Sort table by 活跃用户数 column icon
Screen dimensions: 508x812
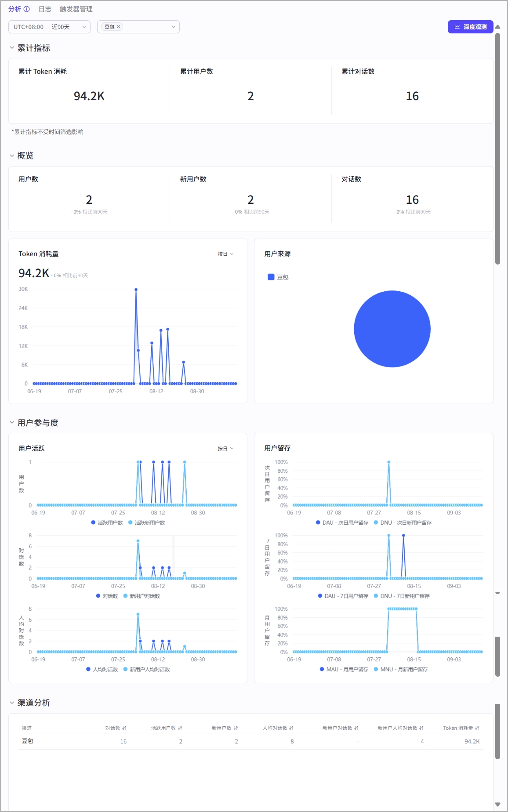coord(180,728)
